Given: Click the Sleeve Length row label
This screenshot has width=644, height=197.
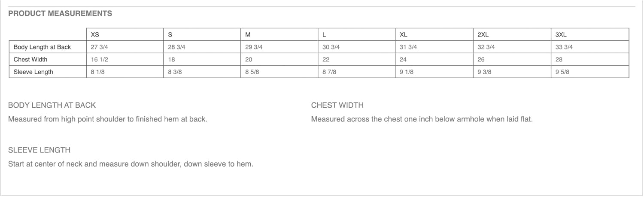Looking at the screenshot, I should coord(33,72).
